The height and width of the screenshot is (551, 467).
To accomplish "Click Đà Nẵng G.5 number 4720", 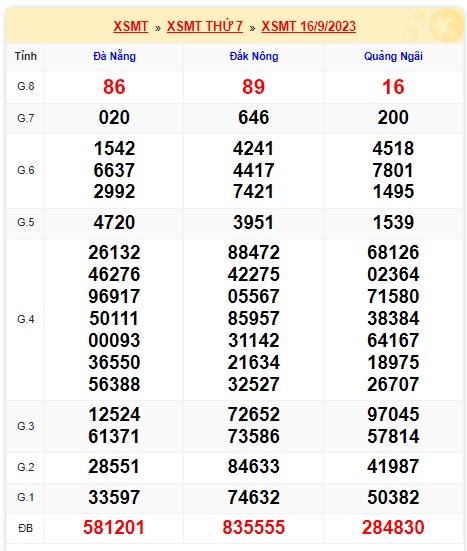I will click(114, 222).
